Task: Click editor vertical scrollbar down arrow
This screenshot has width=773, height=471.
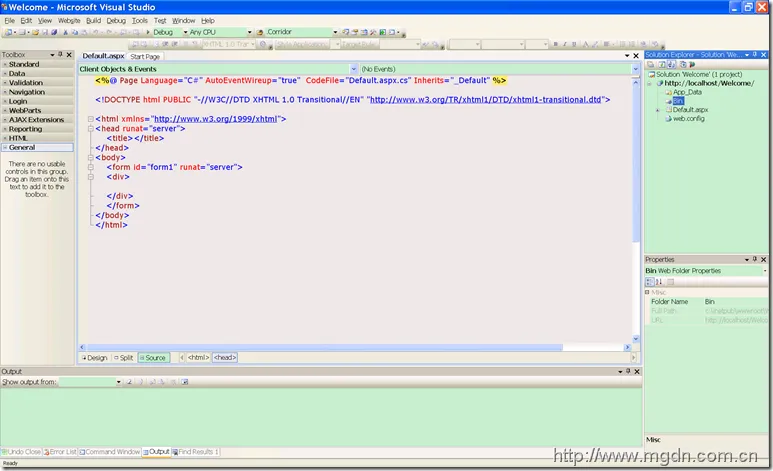Action: [x=635, y=339]
